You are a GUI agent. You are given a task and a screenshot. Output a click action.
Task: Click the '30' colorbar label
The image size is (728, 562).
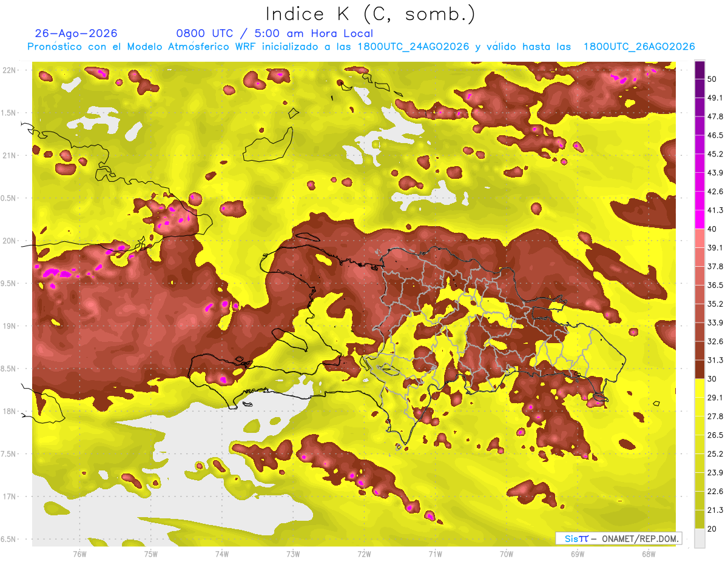point(713,379)
